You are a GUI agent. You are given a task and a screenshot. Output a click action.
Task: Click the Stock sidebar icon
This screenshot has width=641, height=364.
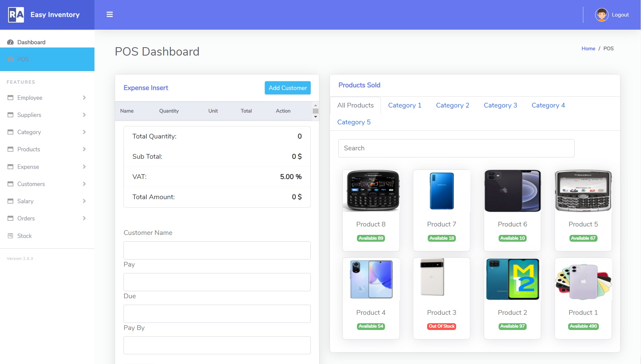10,236
